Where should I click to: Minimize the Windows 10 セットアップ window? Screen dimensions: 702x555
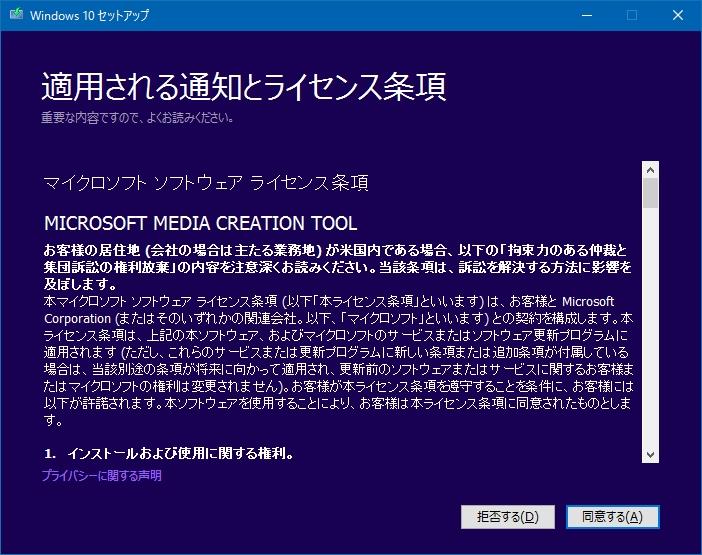point(587,15)
